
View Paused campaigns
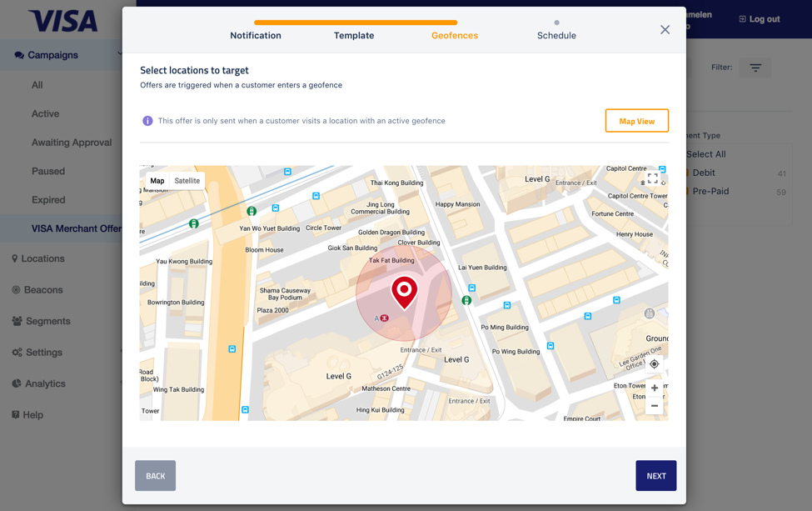click(48, 171)
